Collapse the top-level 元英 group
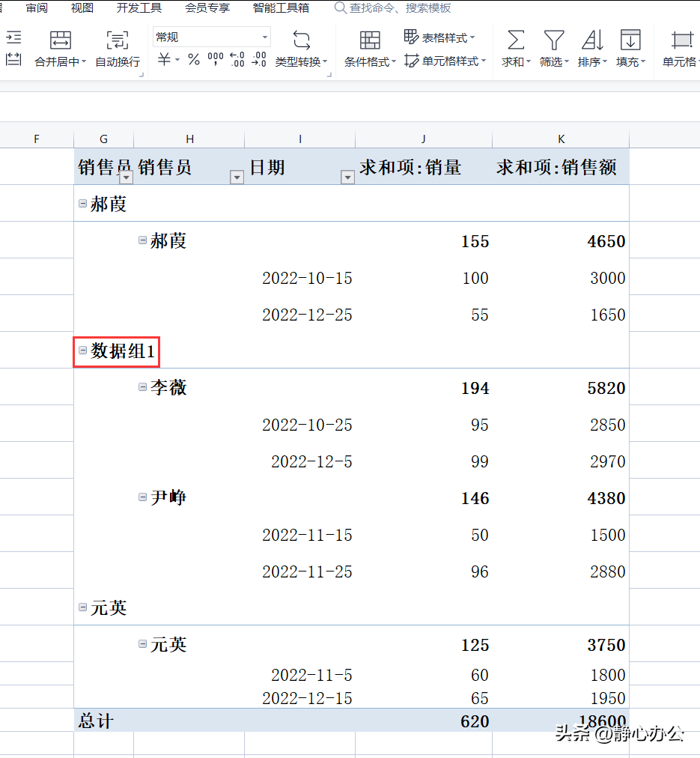The height and width of the screenshot is (758, 700). [x=82, y=607]
